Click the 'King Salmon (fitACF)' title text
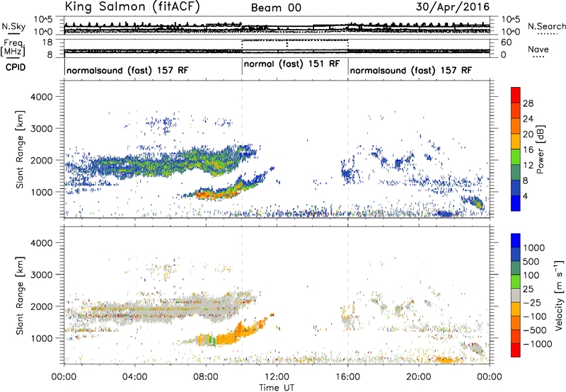Screen dimensions: 566x392 pos(132,7)
